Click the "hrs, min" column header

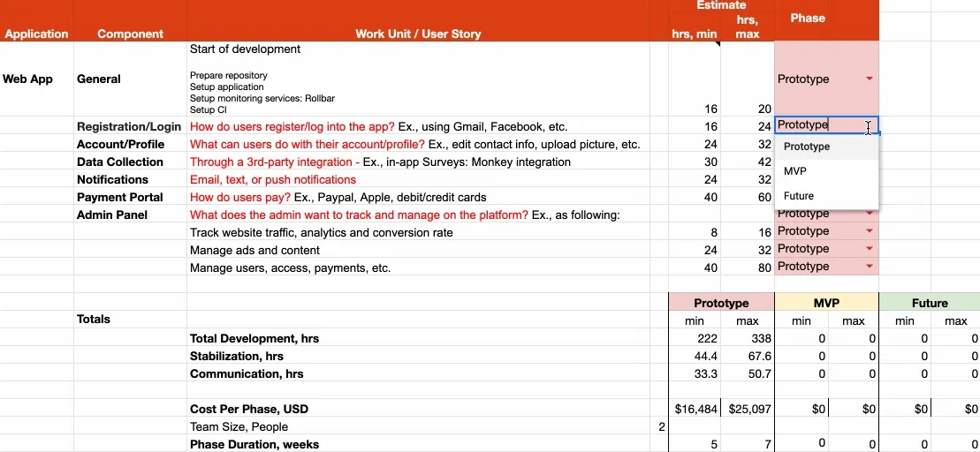pos(694,34)
